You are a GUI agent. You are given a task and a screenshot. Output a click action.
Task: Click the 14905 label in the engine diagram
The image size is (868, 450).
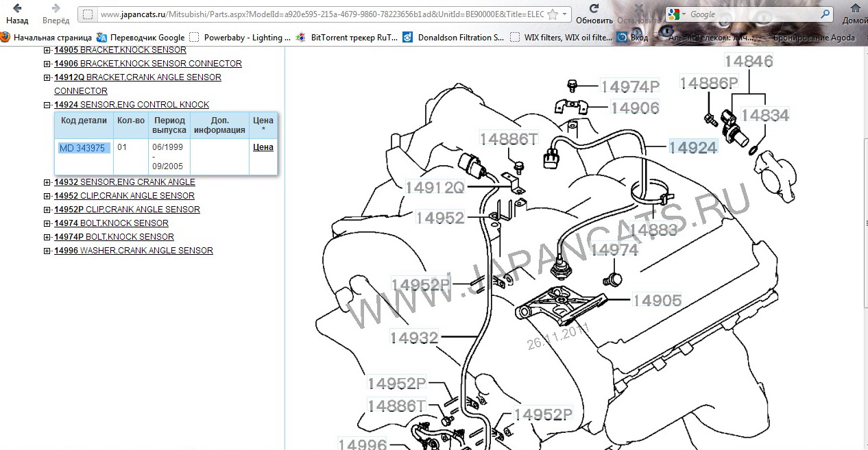pyautogui.click(x=657, y=301)
